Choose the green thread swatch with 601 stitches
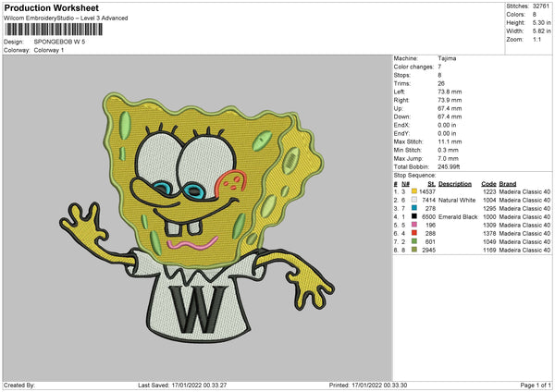Screen dimensions: 555x392 coord(414,241)
